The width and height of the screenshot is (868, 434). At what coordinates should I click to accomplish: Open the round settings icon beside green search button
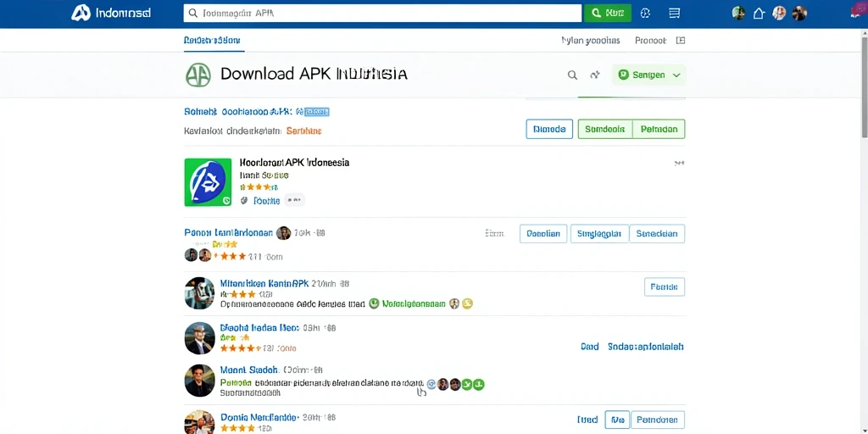645,14
